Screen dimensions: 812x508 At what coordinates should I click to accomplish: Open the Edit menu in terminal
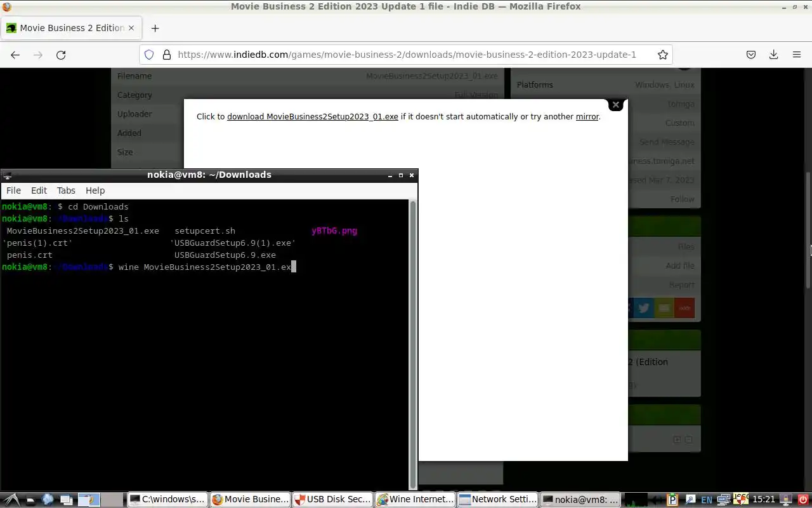pos(39,190)
